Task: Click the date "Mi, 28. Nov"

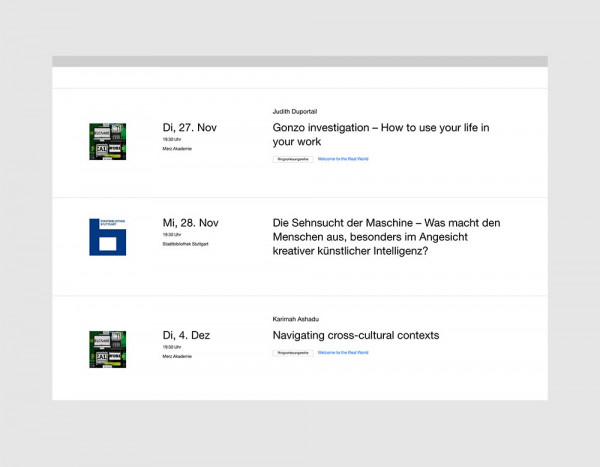Action: (190, 223)
